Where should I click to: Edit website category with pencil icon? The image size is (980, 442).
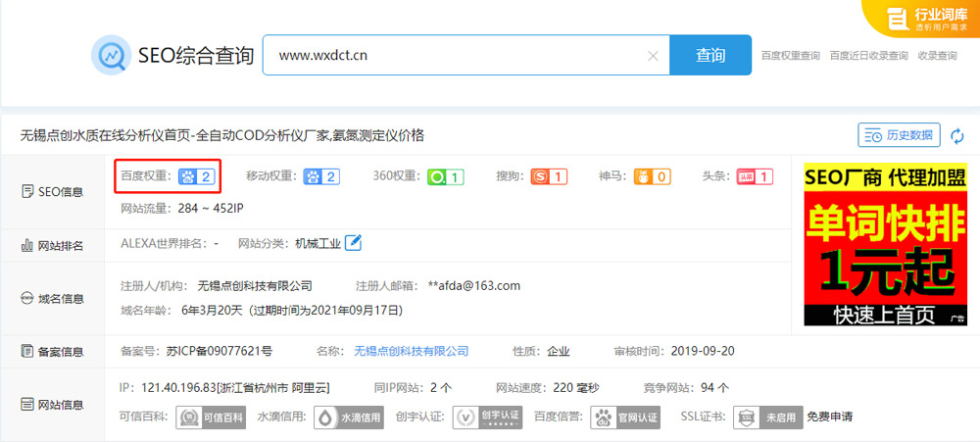coord(353,243)
